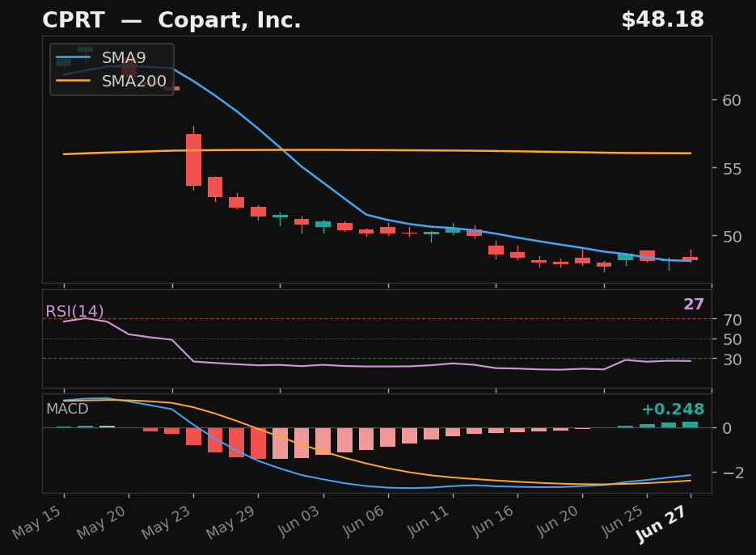
Task: Click the May 29 date label
Action: [231, 522]
